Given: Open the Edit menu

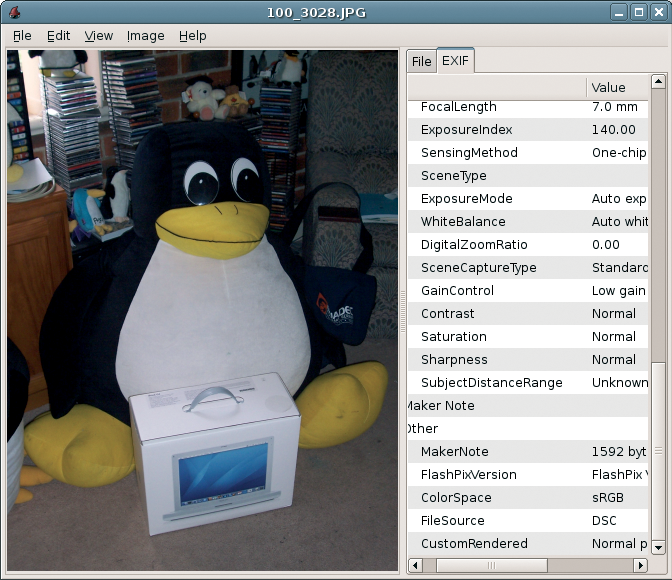Looking at the screenshot, I should coord(58,36).
